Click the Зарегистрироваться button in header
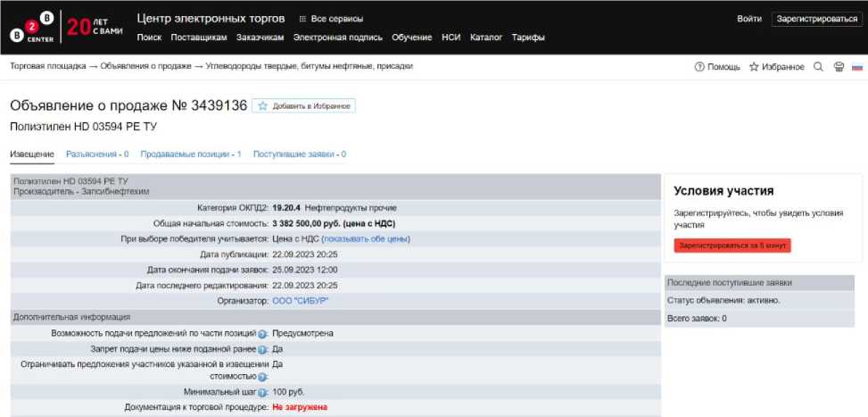This screenshot has width=868, height=417. click(817, 19)
